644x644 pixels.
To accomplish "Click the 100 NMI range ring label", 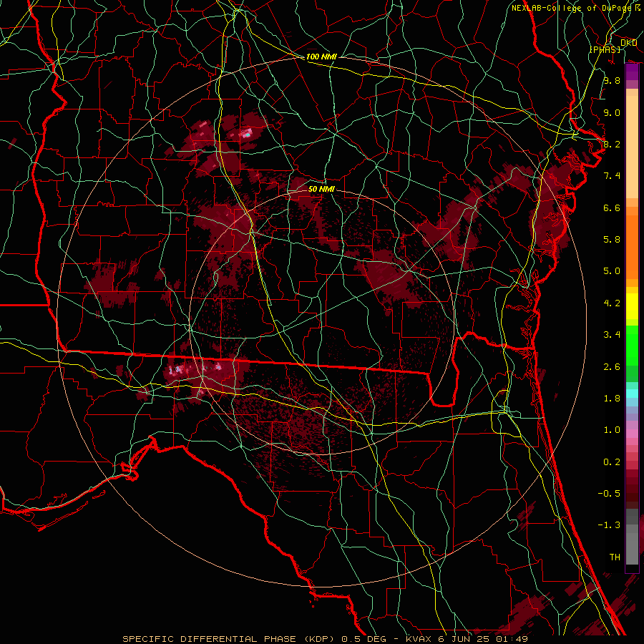I will pos(321,57).
